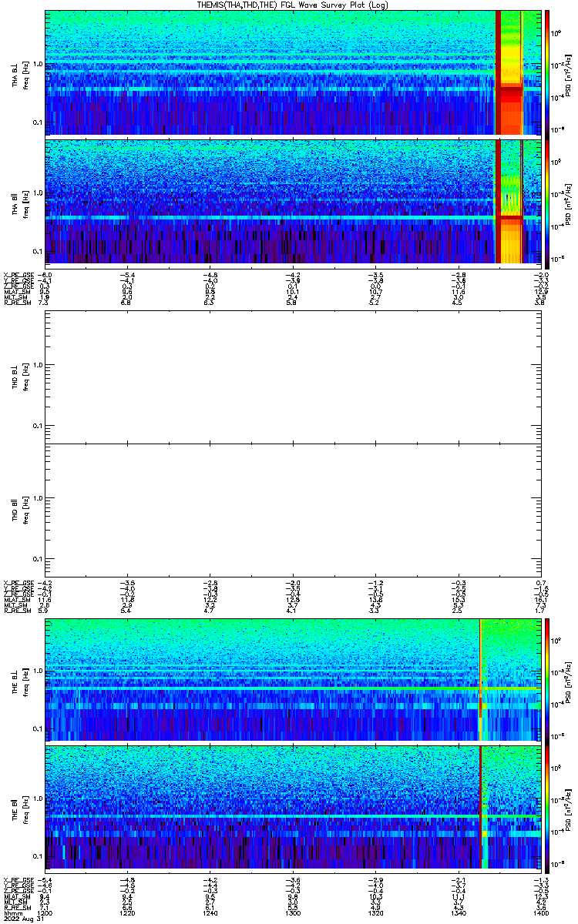Click the 'hhmm' time axis label
578x924 pixels.
coord(12,912)
